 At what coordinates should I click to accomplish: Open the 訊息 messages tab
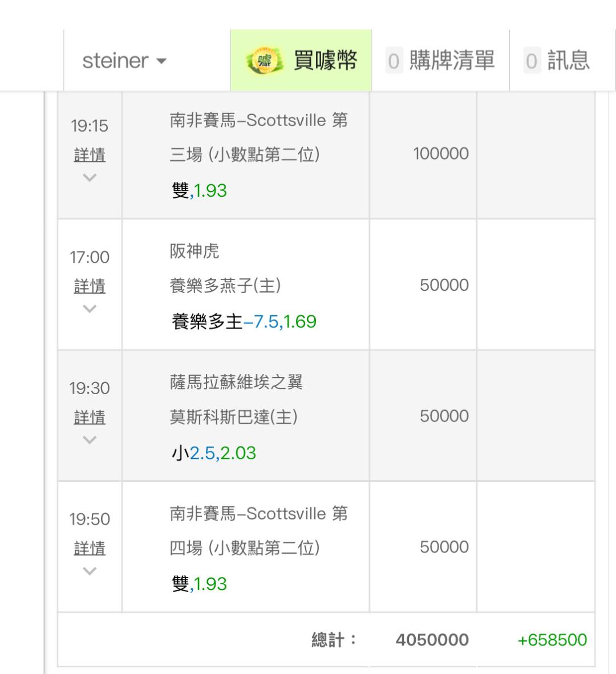568,60
